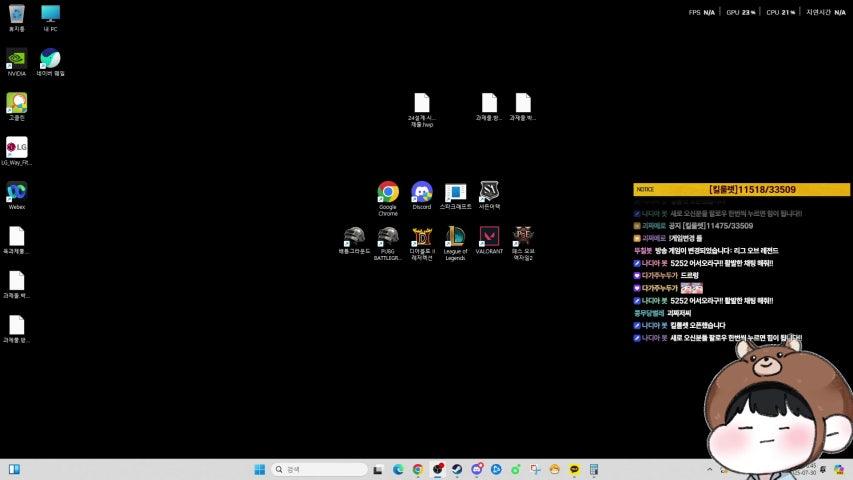The image size is (853, 480).
Task: Select the Webex desktop shortcut
Action: click(x=17, y=196)
